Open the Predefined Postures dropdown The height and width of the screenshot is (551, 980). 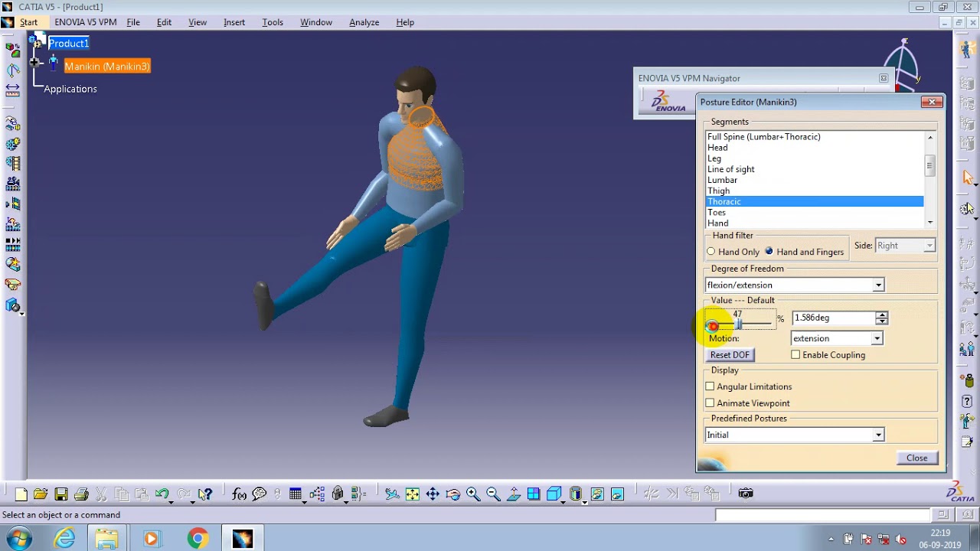click(x=878, y=435)
